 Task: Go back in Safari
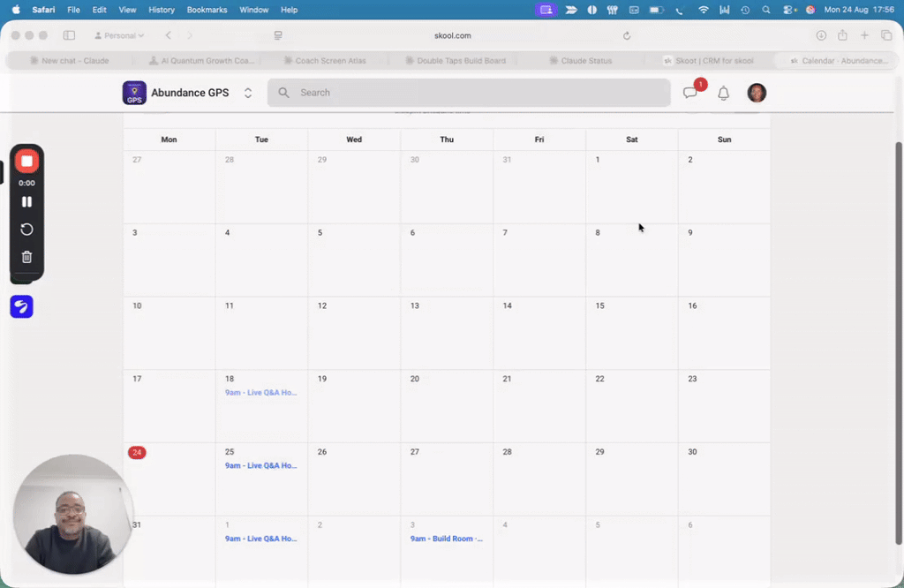coord(169,35)
